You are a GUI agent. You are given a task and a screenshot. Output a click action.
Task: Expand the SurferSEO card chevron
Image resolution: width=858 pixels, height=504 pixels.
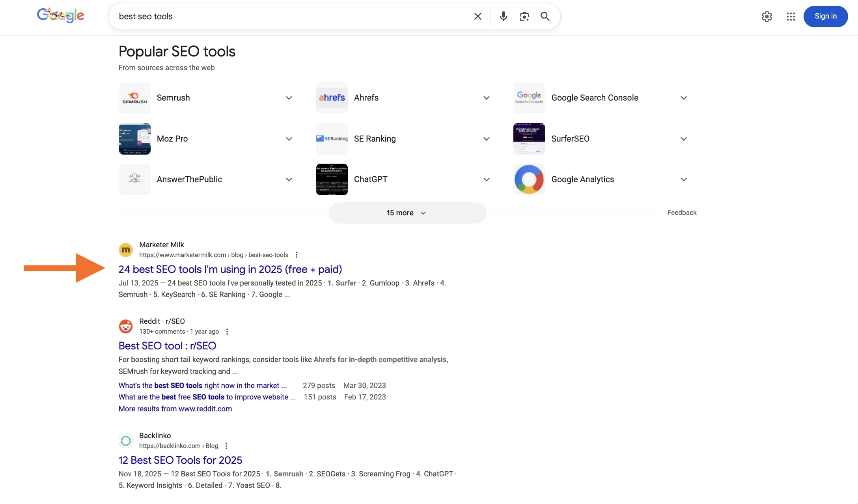pos(684,138)
